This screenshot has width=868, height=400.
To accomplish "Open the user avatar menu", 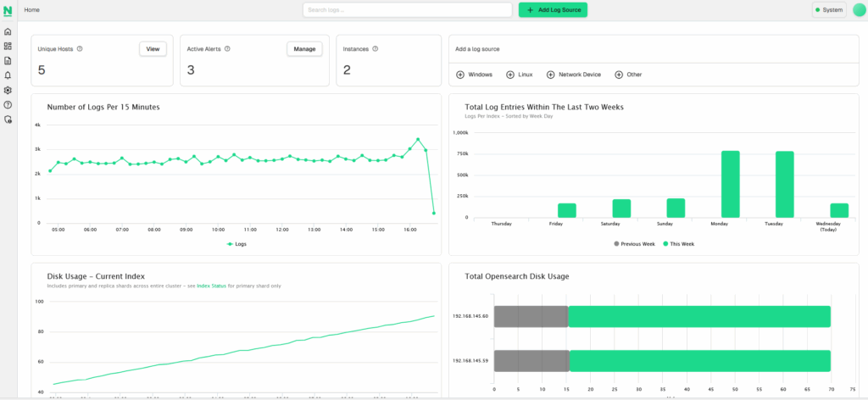I will click(x=858, y=10).
